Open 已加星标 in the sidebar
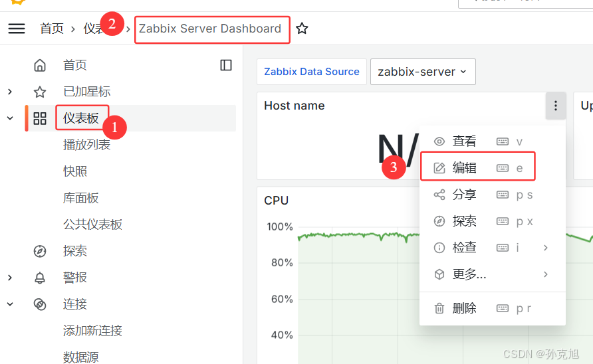 pyautogui.click(x=86, y=92)
